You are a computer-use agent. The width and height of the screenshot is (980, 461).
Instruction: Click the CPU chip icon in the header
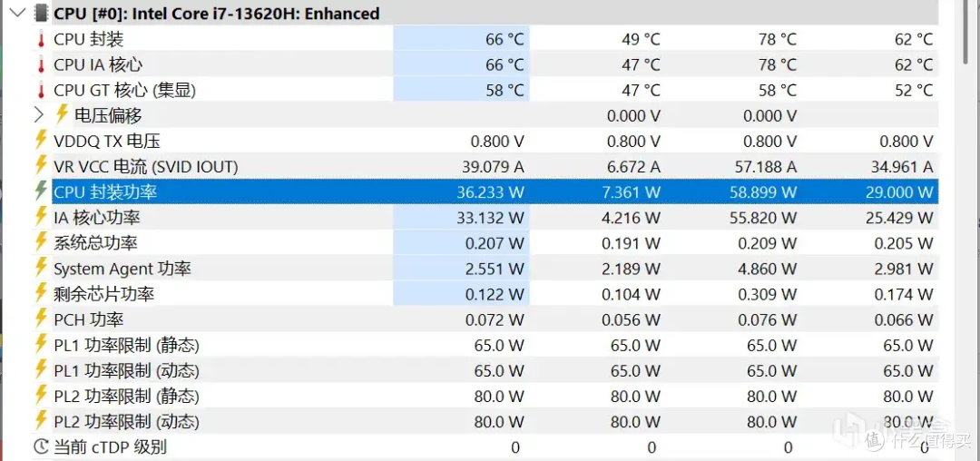(x=41, y=13)
